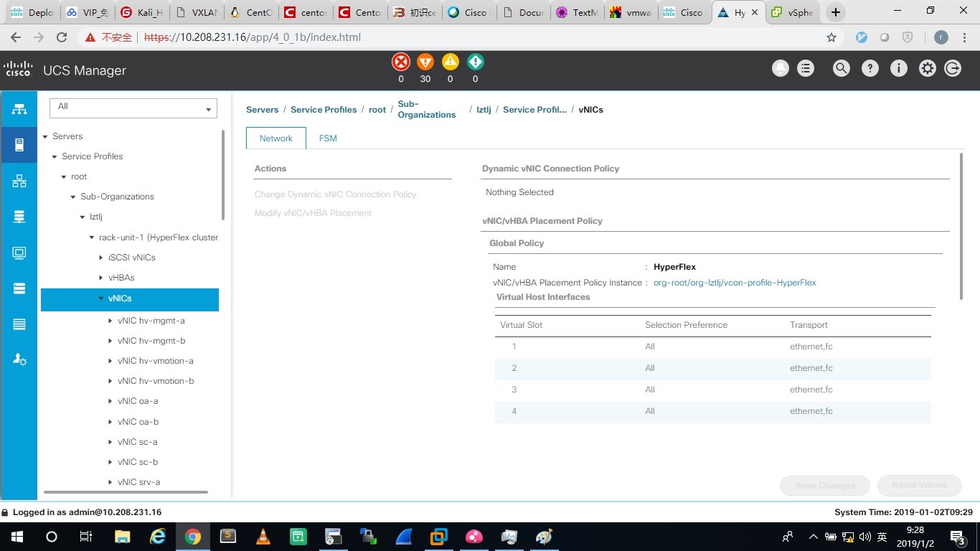This screenshot has width=980, height=551.
Task: Switch to the Network tab
Action: pyautogui.click(x=276, y=138)
